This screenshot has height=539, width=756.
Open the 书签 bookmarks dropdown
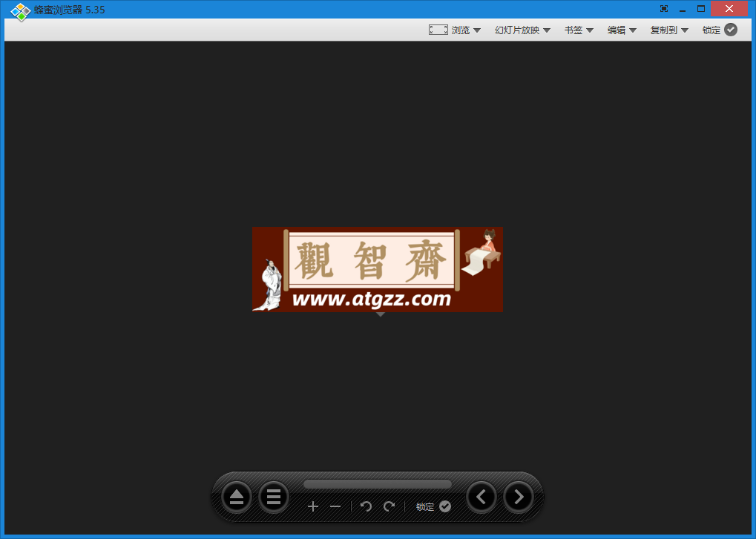tap(579, 30)
